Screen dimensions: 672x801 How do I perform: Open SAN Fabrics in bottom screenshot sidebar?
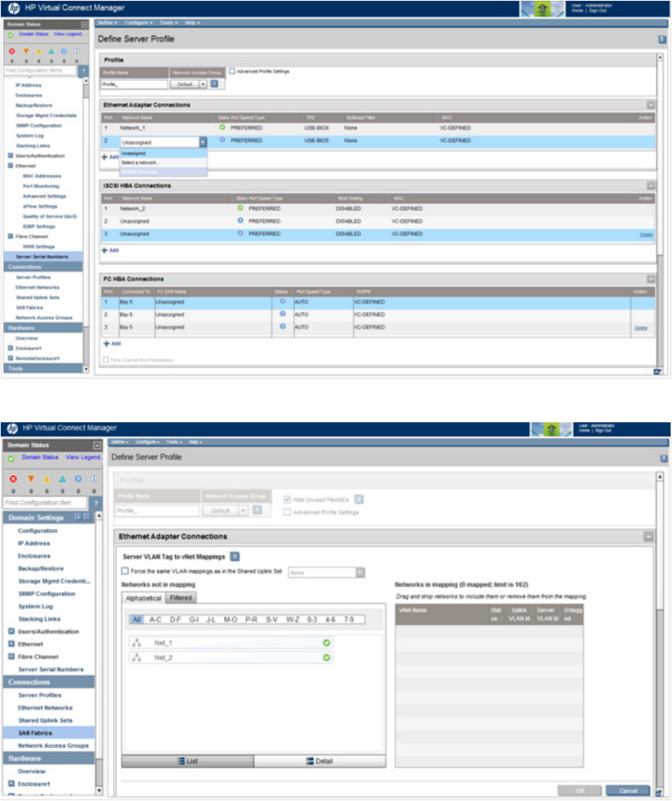click(x=35, y=733)
